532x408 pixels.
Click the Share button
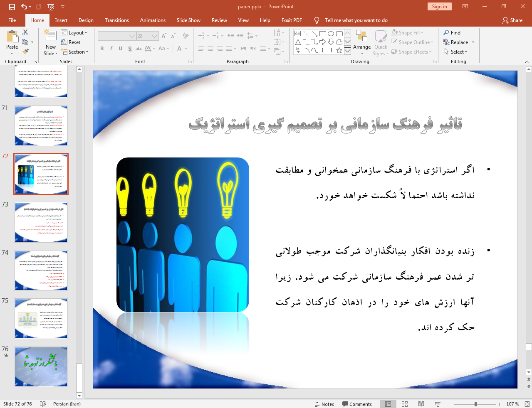pyautogui.click(x=512, y=20)
